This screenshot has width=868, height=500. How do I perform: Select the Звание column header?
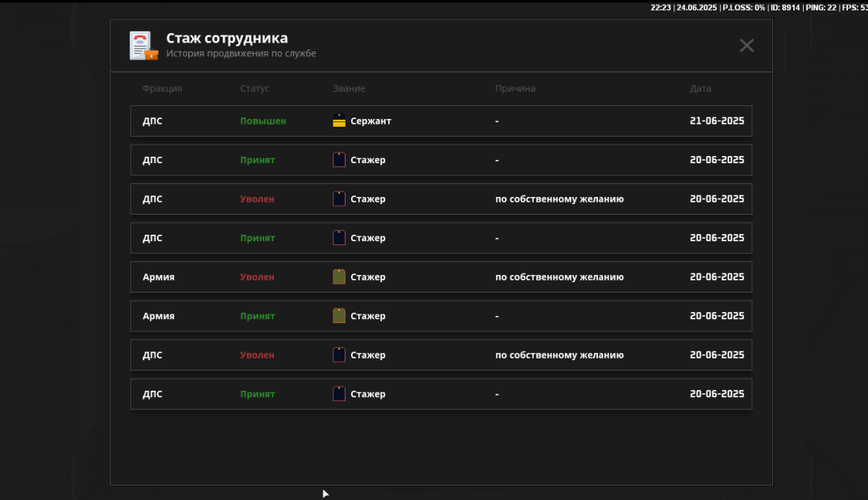(x=349, y=88)
